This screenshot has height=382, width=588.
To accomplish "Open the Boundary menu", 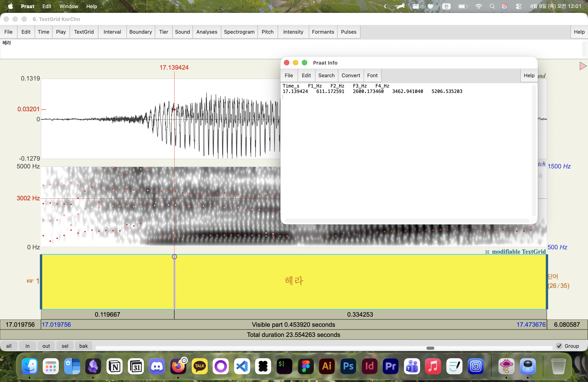I will tap(140, 32).
